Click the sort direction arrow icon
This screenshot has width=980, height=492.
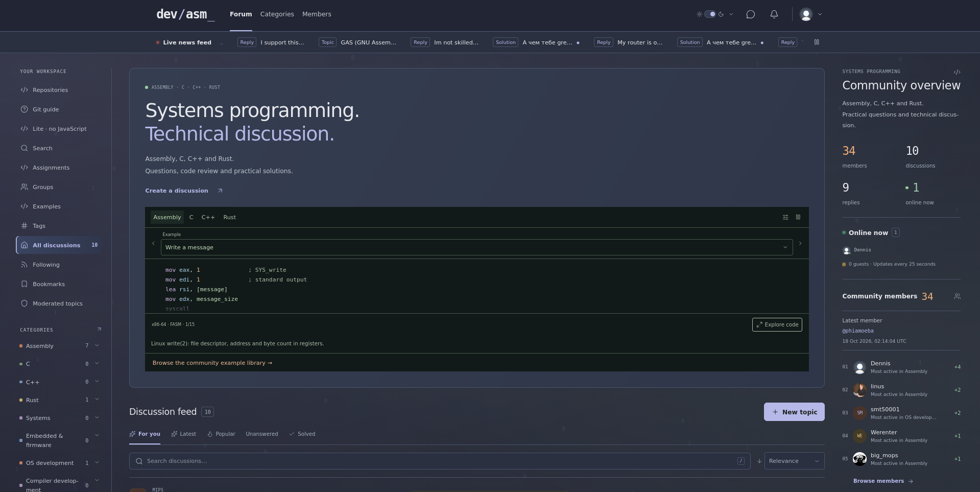click(x=759, y=461)
